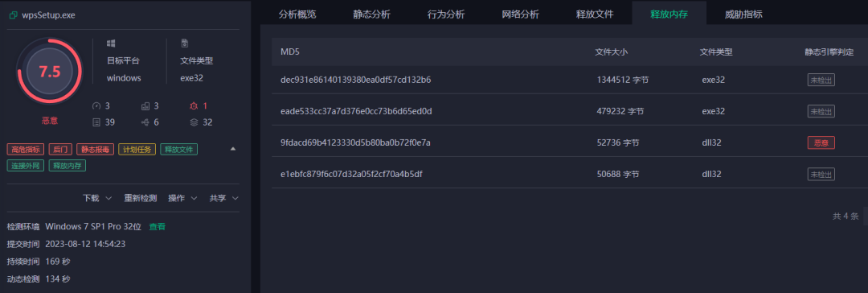This screenshot has height=293, width=868.
Task: Click 未检出 badge in the dec931e8 row
Action: click(x=821, y=80)
